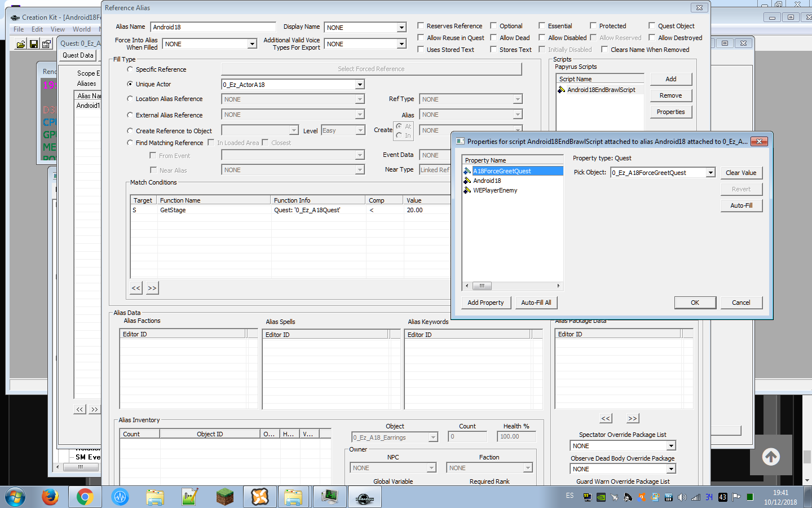
Task: Click the Auto-Fill All button
Action: pos(536,303)
